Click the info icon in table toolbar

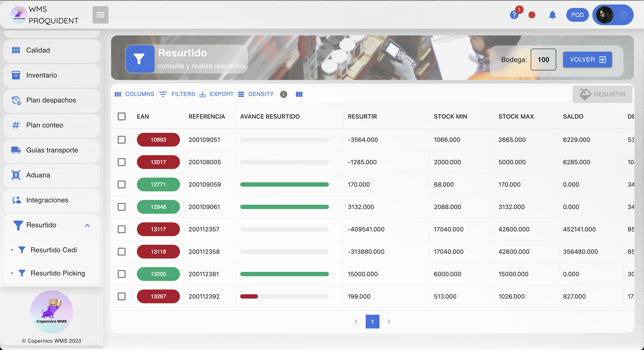click(283, 94)
